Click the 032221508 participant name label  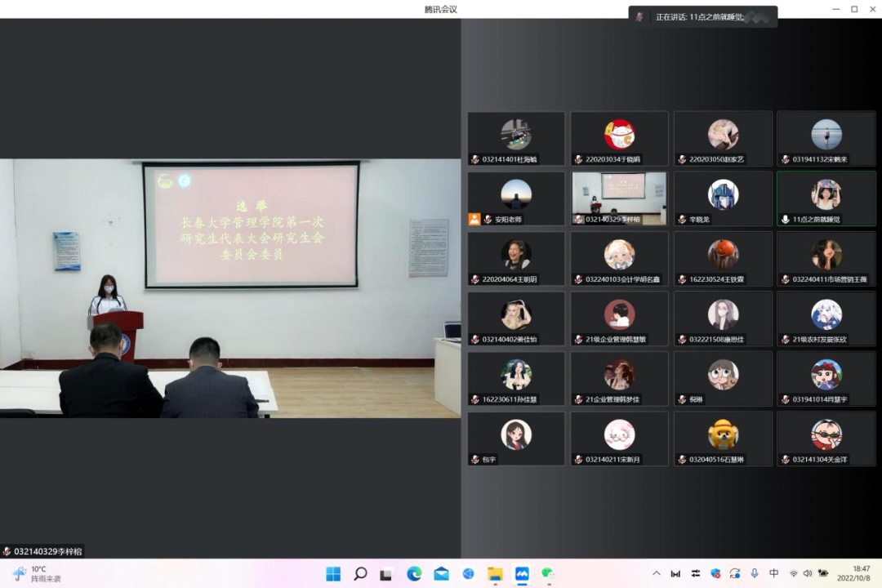coord(717,339)
